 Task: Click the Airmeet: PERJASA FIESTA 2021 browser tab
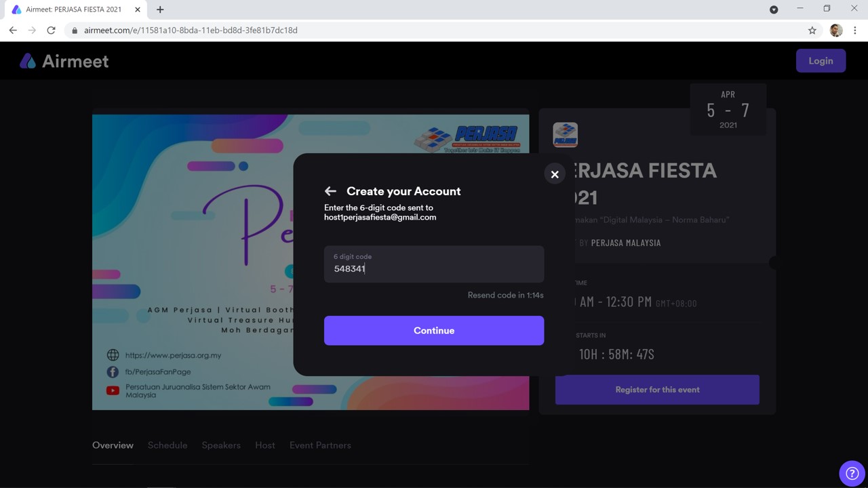click(x=77, y=9)
